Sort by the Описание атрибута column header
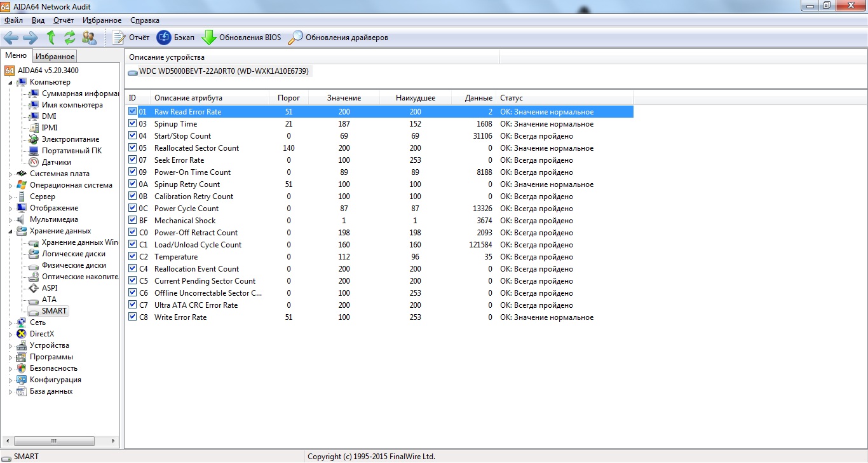 pyautogui.click(x=210, y=98)
